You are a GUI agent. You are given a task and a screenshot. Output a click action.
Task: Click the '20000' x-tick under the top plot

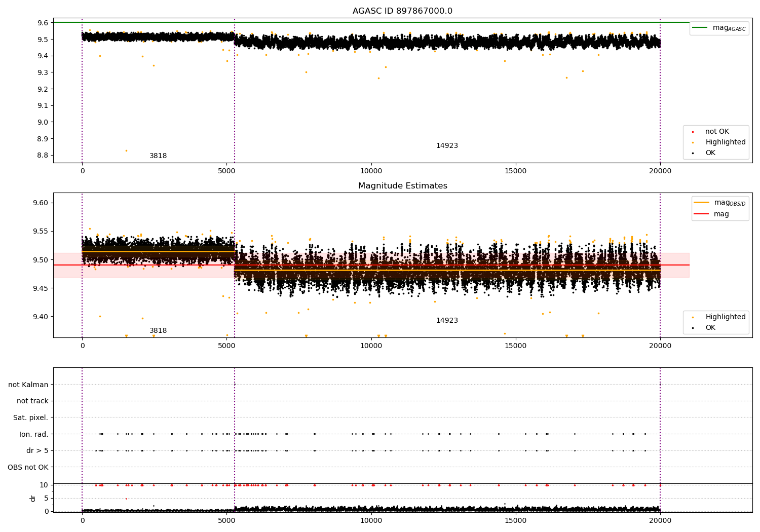point(660,171)
